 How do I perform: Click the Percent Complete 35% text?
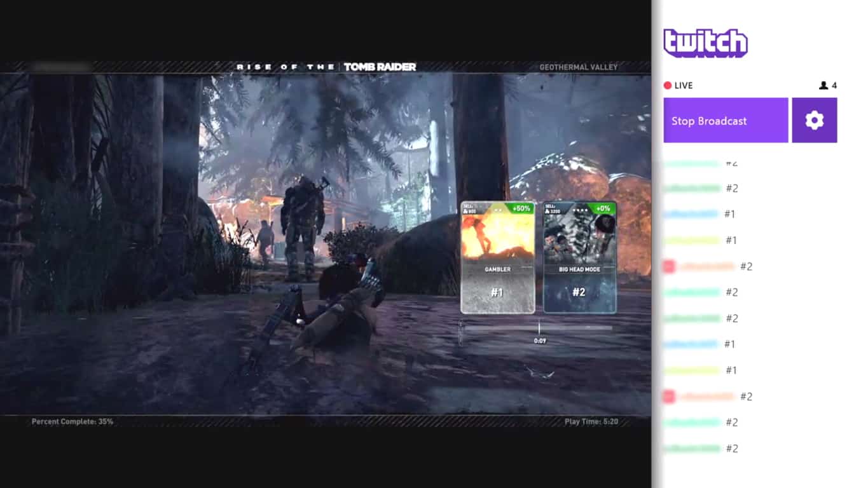[72, 421]
